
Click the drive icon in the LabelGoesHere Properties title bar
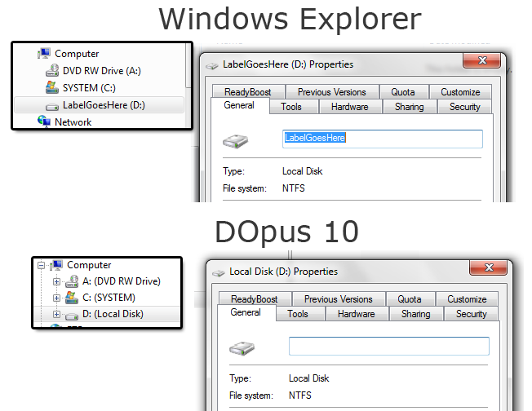(x=212, y=66)
